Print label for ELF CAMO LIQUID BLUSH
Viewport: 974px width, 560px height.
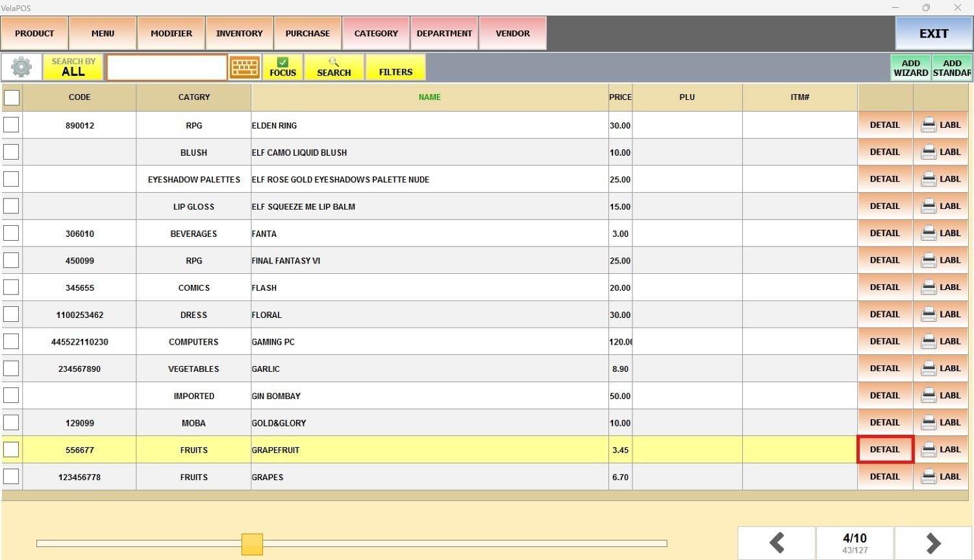pyautogui.click(x=941, y=152)
